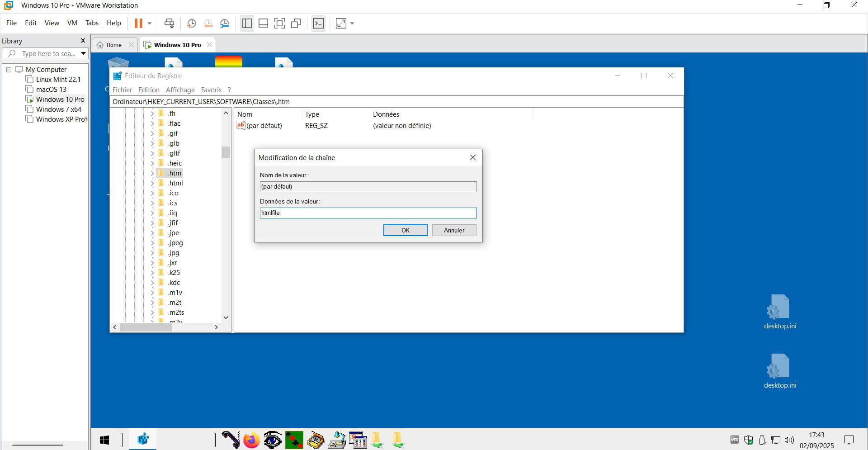The width and height of the screenshot is (868, 450).
Task: Click the telephone icon in taskbar
Action: [231, 440]
